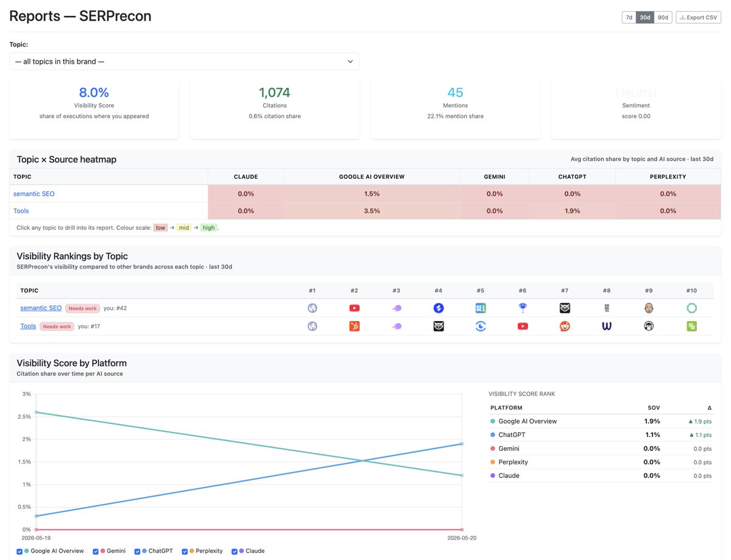Screen dimensions: 731x560
Task: Click the 'you: #17' rank text
Action: (x=89, y=327)
